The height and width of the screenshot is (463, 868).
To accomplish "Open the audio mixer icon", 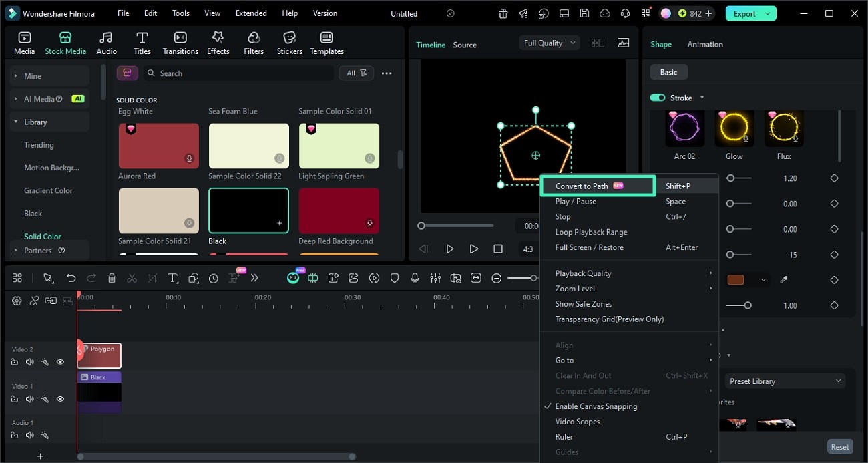I will [435, 278].
